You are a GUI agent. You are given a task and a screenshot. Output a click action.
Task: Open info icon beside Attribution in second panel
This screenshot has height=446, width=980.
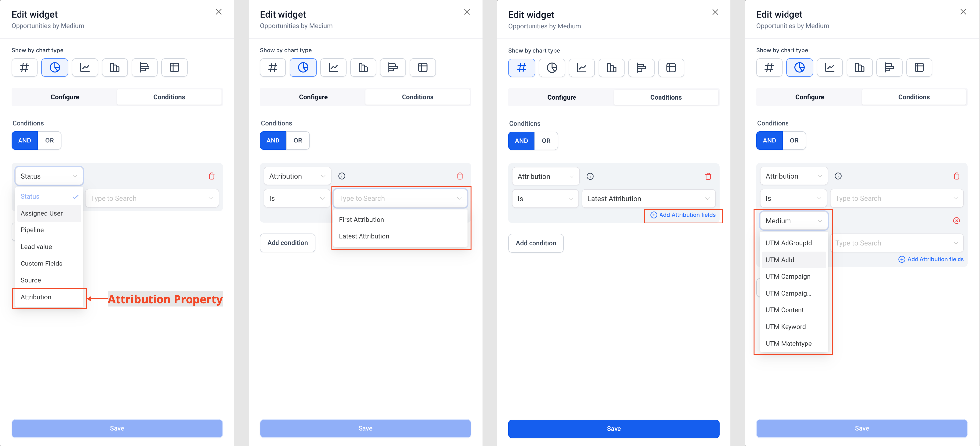tap(342, 176)
